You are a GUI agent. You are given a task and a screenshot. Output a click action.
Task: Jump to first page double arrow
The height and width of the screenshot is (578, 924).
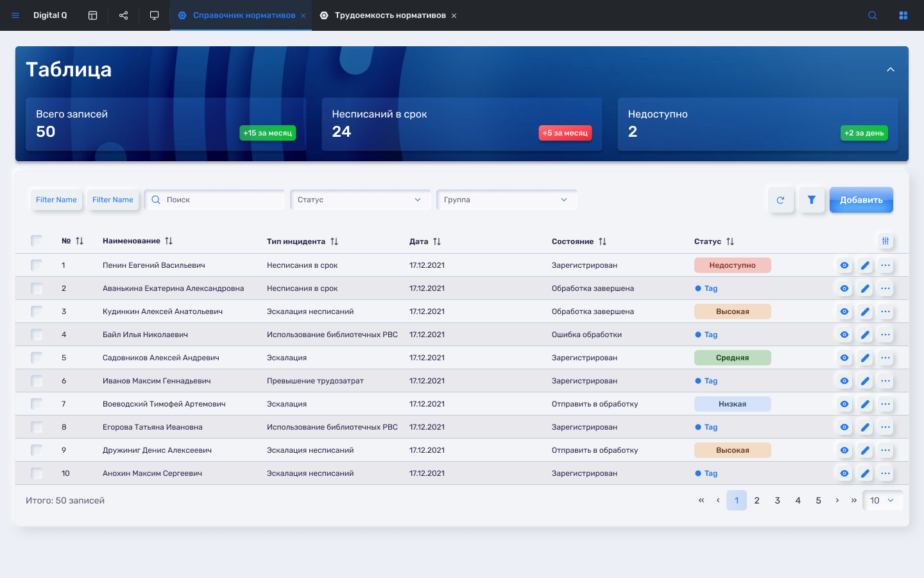point(701,500)
